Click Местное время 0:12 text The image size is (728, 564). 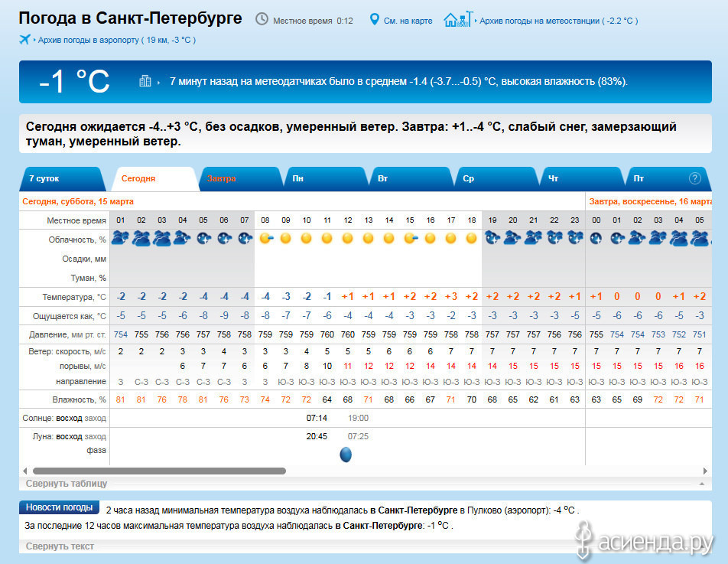313,21
